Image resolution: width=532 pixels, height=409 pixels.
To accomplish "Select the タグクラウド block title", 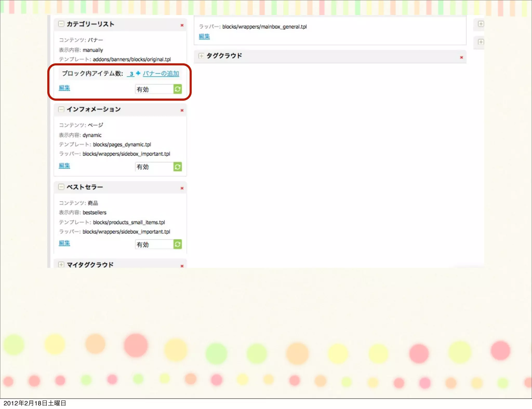I will (x=224, y=56).
